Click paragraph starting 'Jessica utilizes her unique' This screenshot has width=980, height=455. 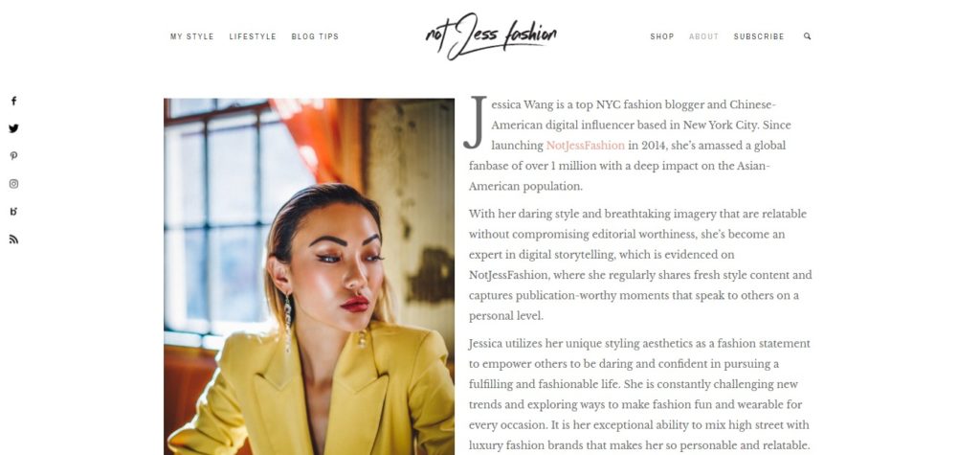click(640, 395)
